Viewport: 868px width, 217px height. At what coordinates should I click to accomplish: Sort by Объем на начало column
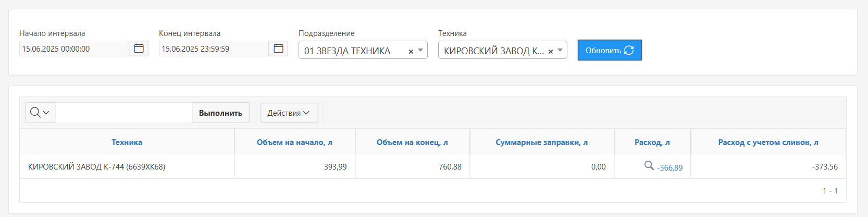pos(294,142)
